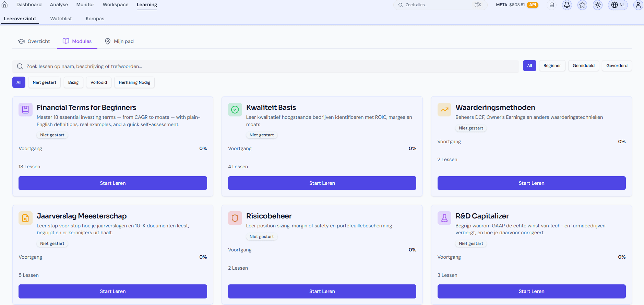Image resolution: width=644 pixels, height=305 pixels.
Task: Click map pin icon beside Mijn pad
Action: [x=108, y=41]
